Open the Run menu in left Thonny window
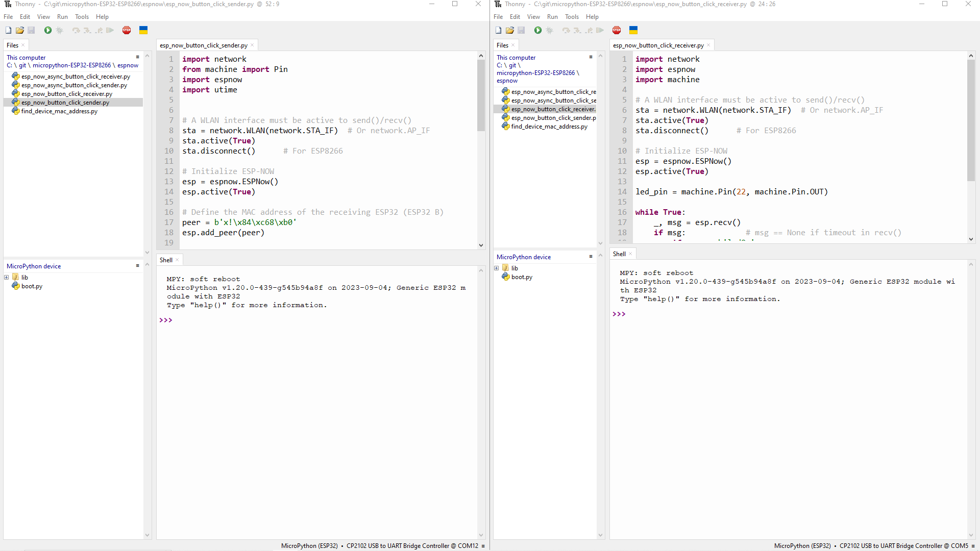The height and width of the screenshot is (551, 980). point(62,16)
